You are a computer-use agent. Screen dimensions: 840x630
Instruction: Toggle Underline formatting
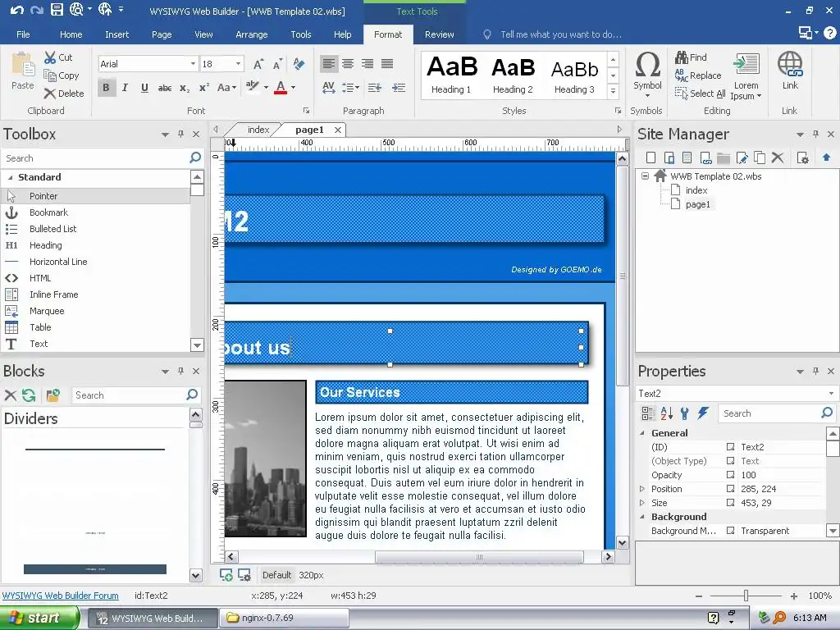point(144,87)
